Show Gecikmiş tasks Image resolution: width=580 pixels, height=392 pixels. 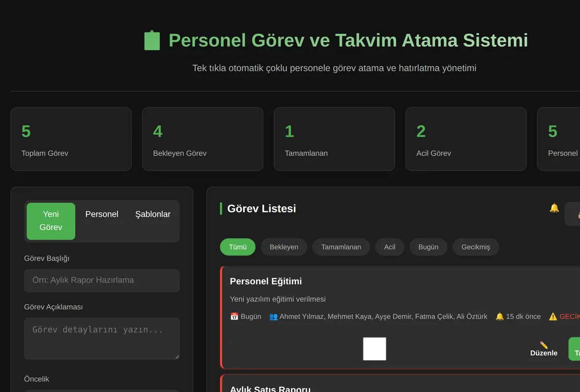[476, 247]
